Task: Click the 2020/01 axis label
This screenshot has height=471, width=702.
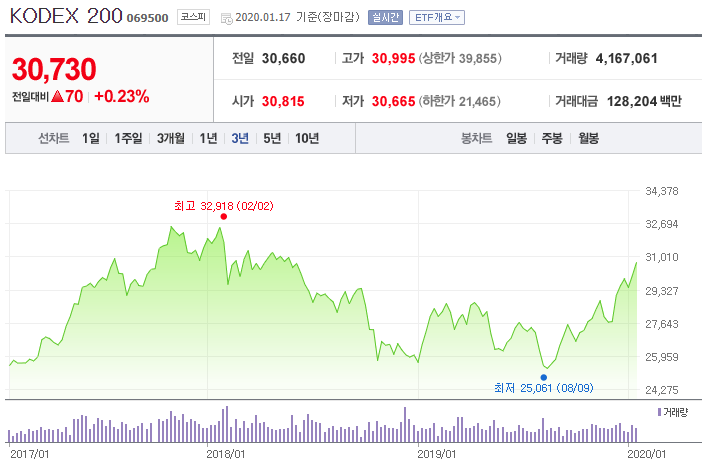Action: (646, 454)
